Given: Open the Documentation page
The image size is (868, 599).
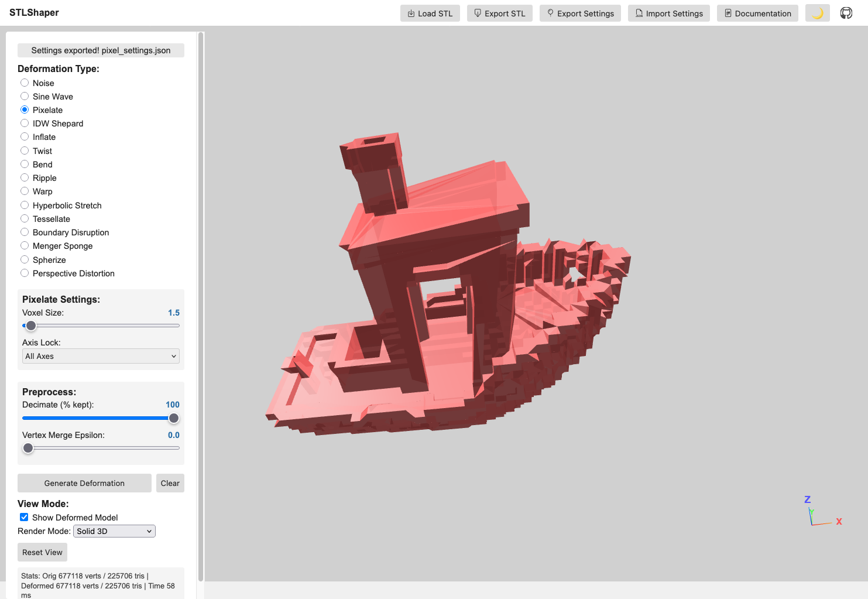Looking at the screenshot, I should click(x=757, y=13).
